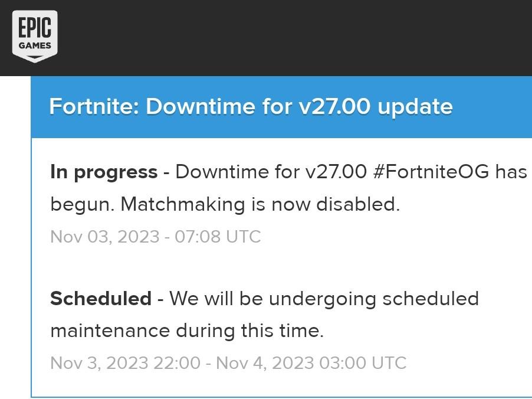The height and width of the screenshot is (399, 532).
Task: Click the word "begun." in status message
Action: (83, 204)
